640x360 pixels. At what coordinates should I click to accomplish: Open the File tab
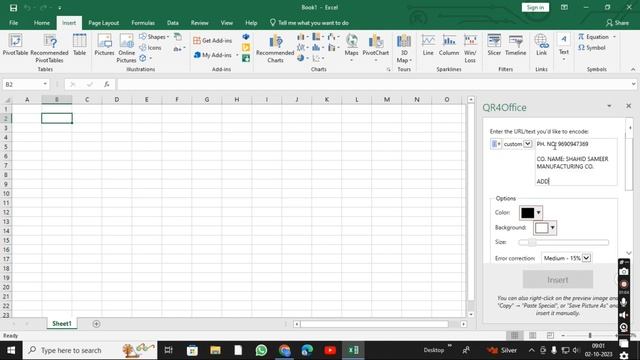click(13, 23)
